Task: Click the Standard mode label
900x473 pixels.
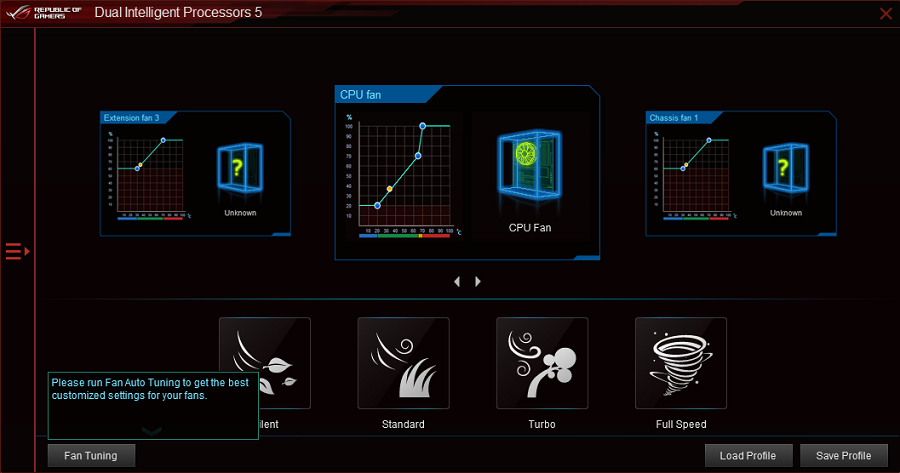Action: point(404,424)
